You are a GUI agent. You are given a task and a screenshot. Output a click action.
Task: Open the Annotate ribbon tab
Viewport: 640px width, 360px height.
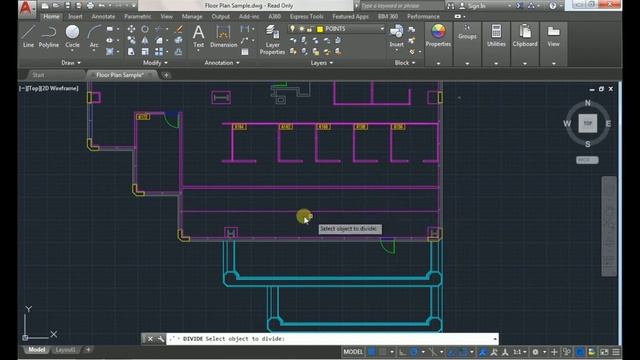[x=103, y=17]
